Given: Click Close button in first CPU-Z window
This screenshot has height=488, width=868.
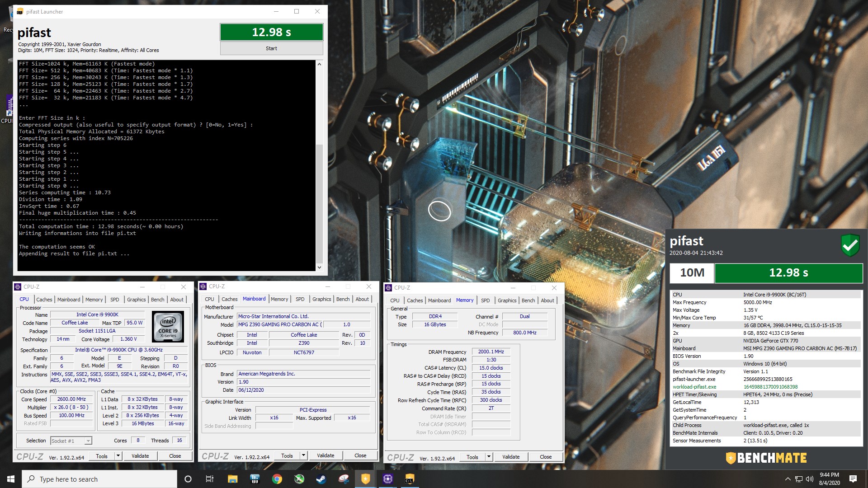Looking at the screenshot, I should tap(175, 456).
